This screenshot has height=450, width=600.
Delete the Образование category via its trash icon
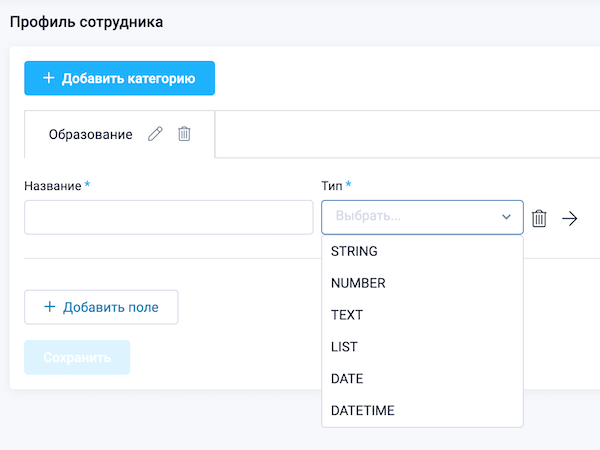click(x=184, y=134)
